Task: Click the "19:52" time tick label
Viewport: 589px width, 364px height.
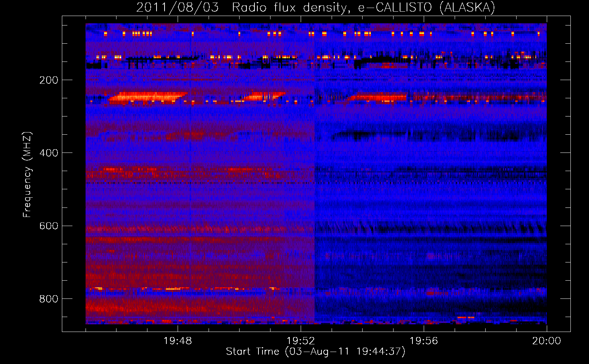Action: pyautogui.click(x=301, y=341)
